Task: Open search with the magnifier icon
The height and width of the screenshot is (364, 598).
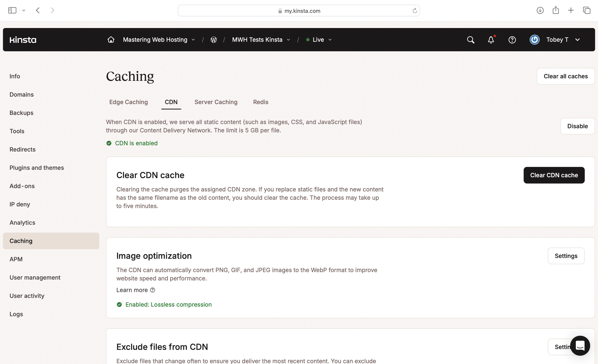Action: tap(470, 40)
